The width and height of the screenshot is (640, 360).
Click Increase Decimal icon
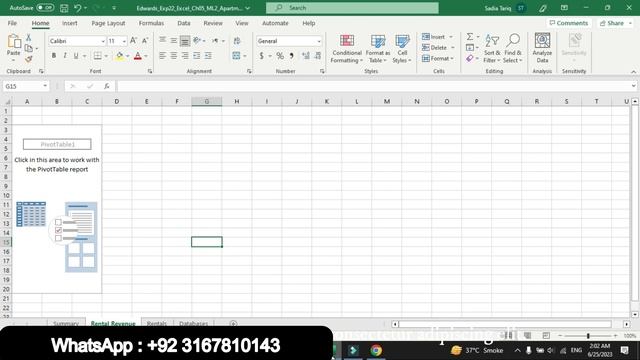point(305,56)
